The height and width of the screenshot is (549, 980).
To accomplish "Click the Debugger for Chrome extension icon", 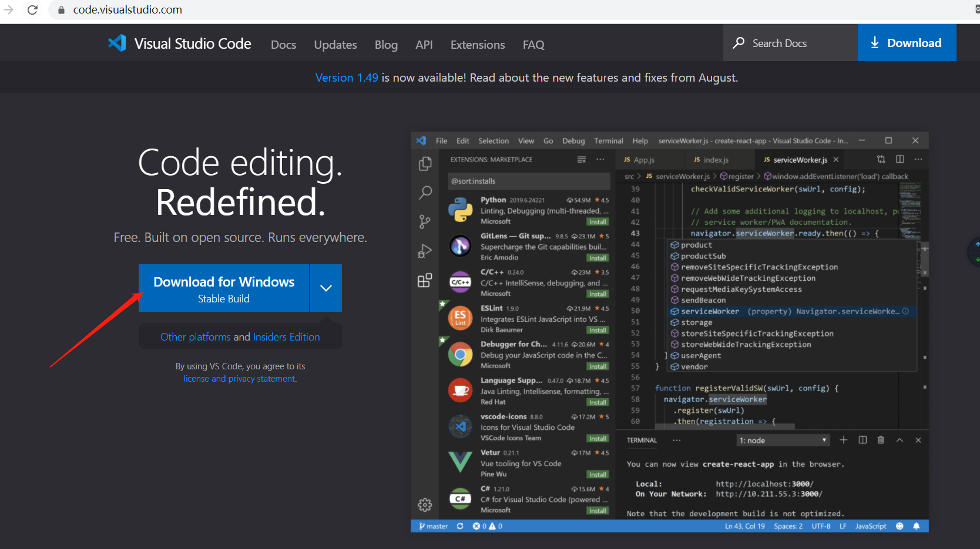I will (x=461, y=355).
